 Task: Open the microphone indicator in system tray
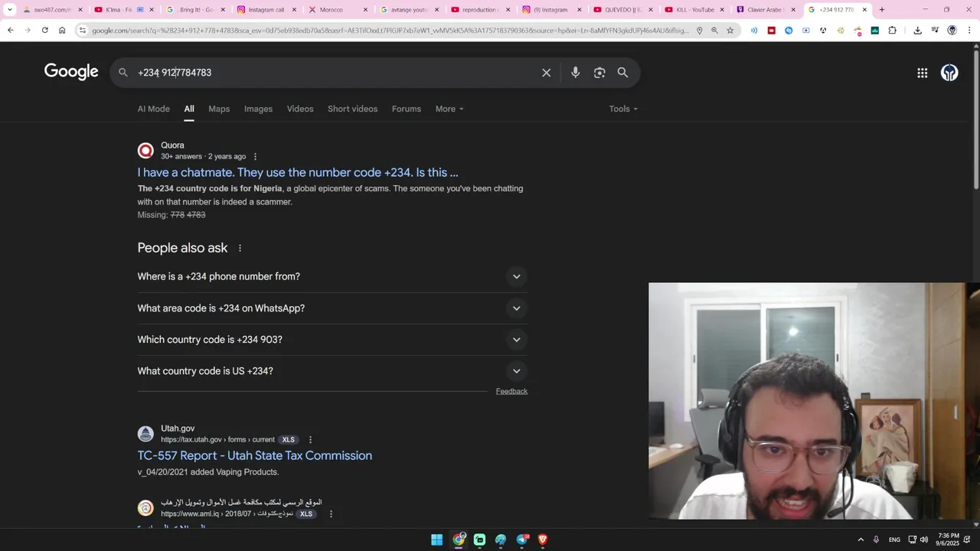point(876,540)
